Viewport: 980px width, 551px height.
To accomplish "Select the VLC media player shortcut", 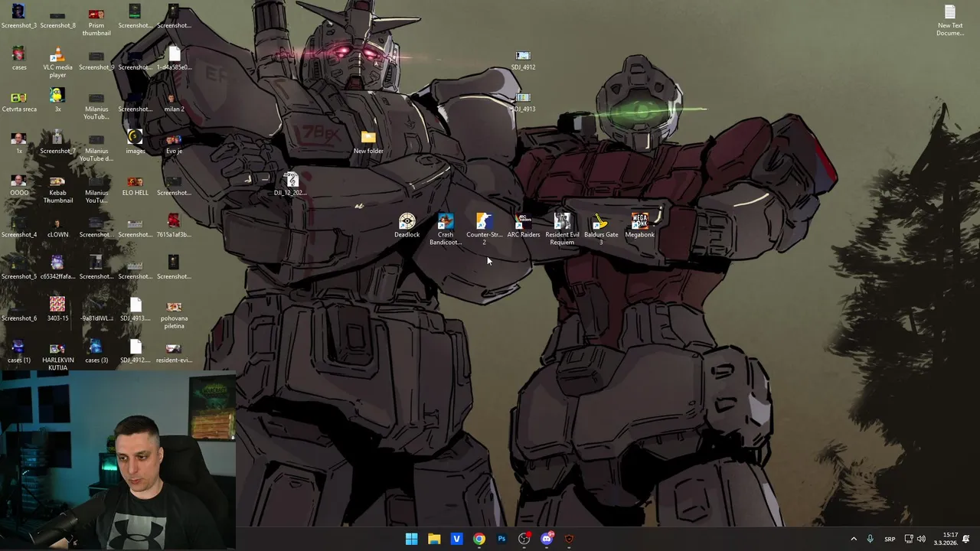I will tap(57, 63).
